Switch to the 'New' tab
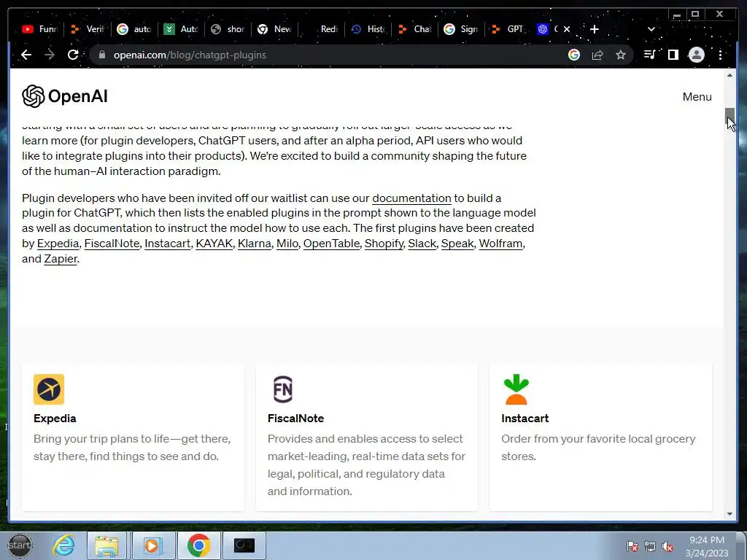 (275, 29)
